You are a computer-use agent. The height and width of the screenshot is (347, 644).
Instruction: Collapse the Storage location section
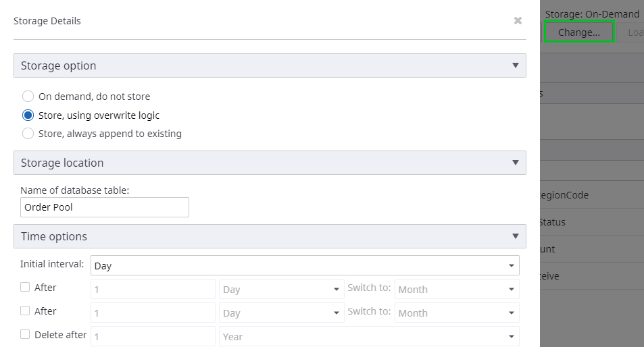(x=516, y=163)
